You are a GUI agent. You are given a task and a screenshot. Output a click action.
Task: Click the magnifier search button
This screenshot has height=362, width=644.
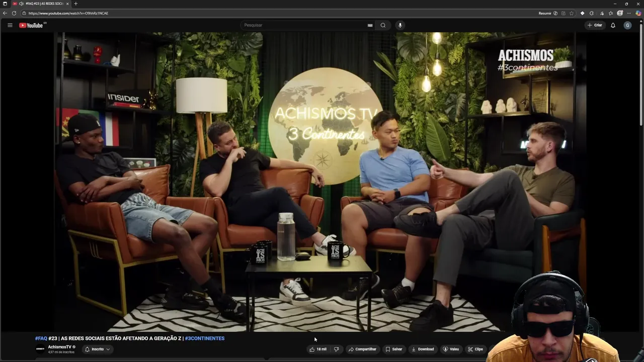[x=383, y=25]
